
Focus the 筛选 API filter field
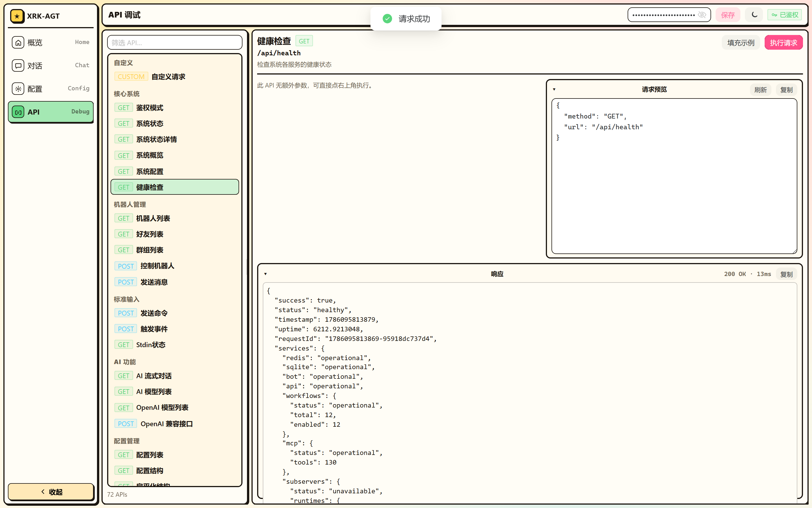(x=175, y=43)
